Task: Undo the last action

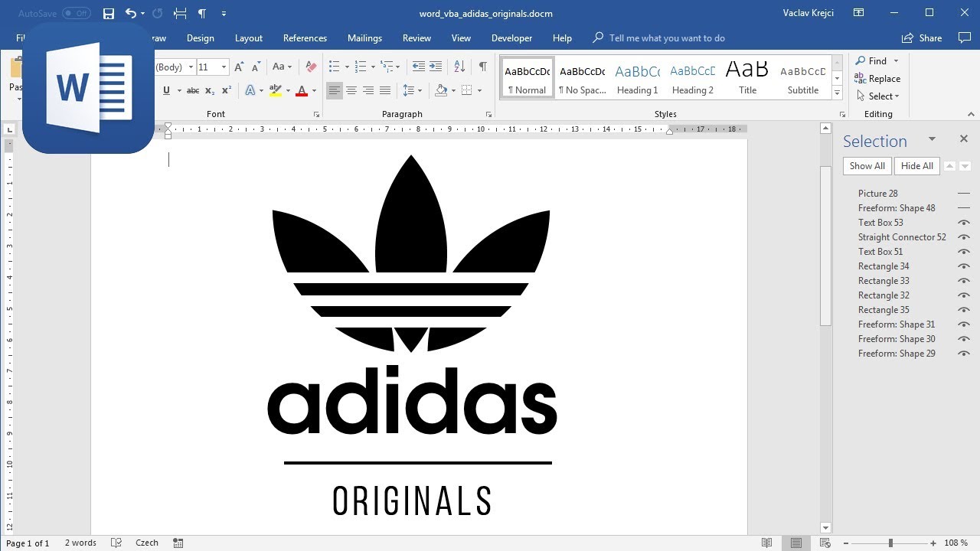Action: (x=130, y=14)
